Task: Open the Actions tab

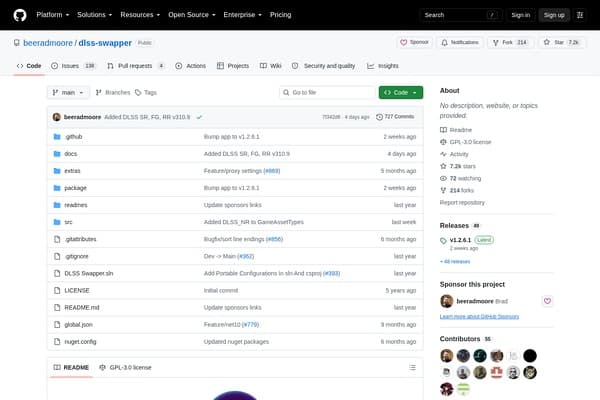Action: click(x=191, y=66)
